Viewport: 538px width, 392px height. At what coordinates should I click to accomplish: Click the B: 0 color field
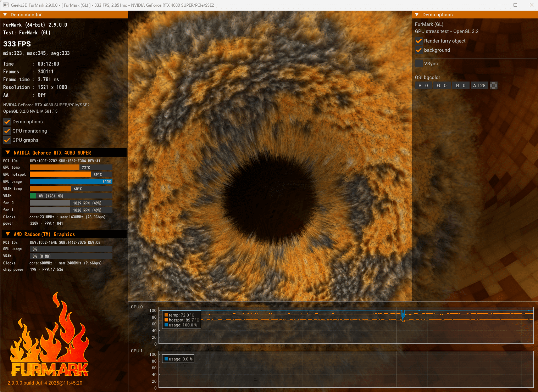(461, 85)
